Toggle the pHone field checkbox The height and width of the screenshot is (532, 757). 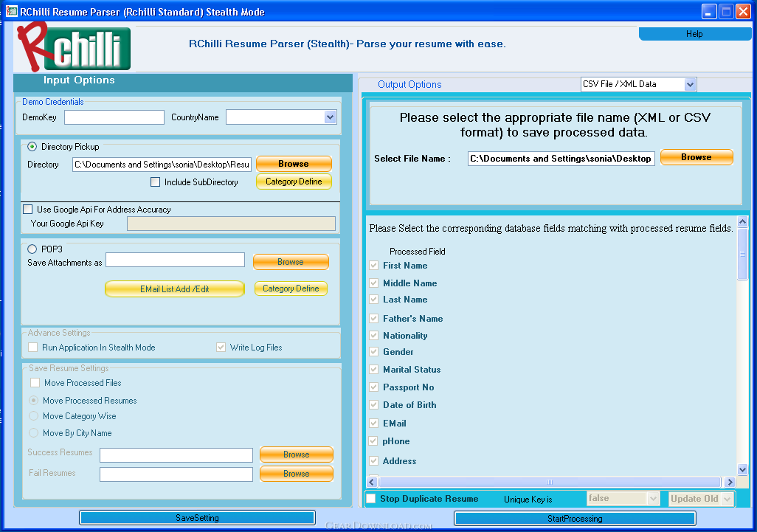pos(373,441)
